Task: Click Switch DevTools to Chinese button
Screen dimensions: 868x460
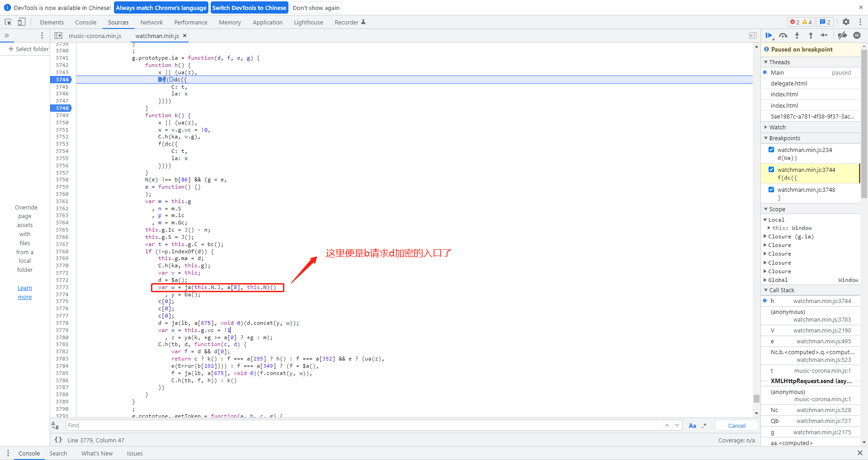Action: pos(249,8)
